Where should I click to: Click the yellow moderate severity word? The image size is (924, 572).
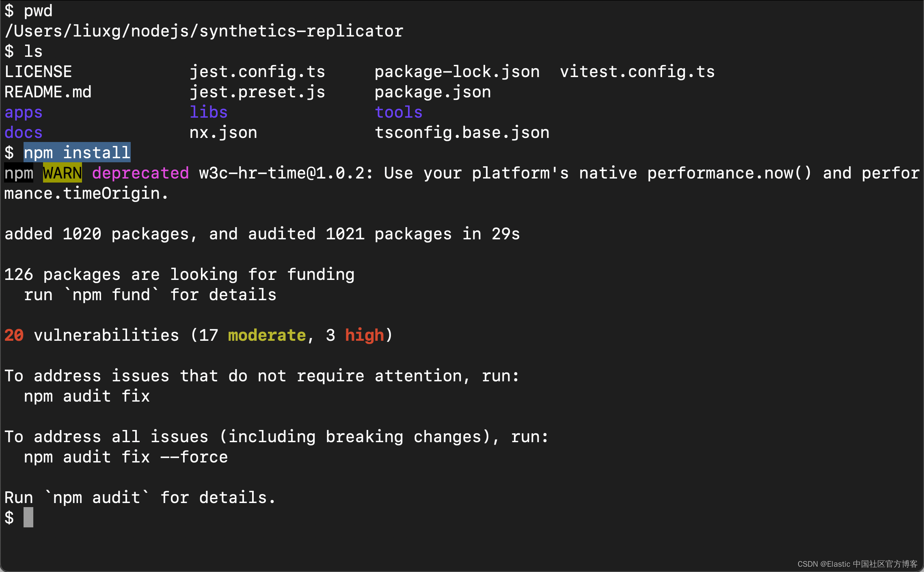tap(267, 335)
